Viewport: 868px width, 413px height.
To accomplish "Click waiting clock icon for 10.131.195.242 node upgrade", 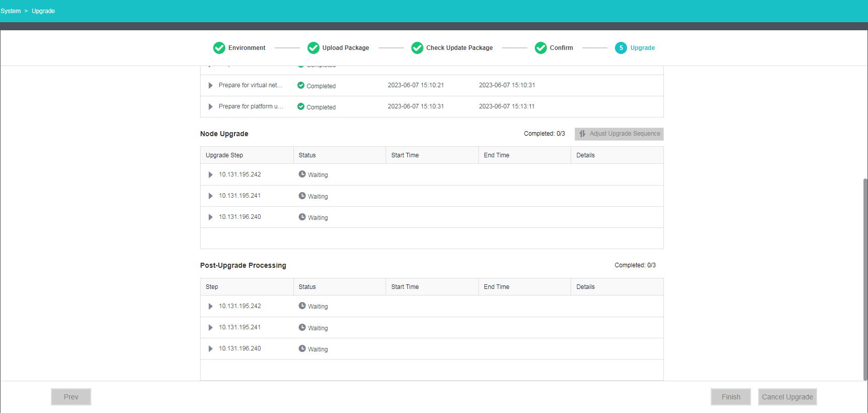I will pos(302,174).
